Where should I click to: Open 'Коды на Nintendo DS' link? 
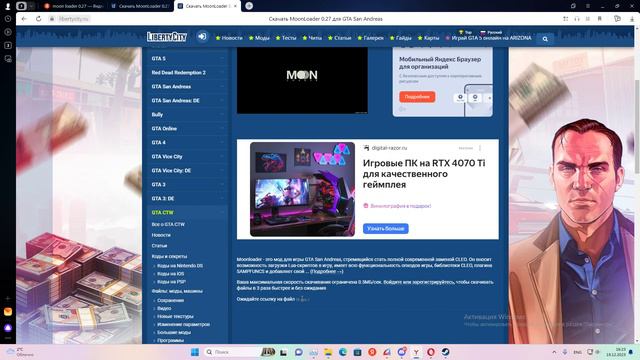tap(180, 266)
